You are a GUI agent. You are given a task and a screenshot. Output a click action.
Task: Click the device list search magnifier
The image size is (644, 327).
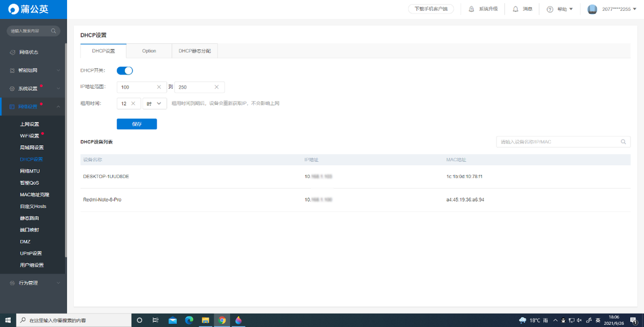pyautogui.click(x=624, y=142)
